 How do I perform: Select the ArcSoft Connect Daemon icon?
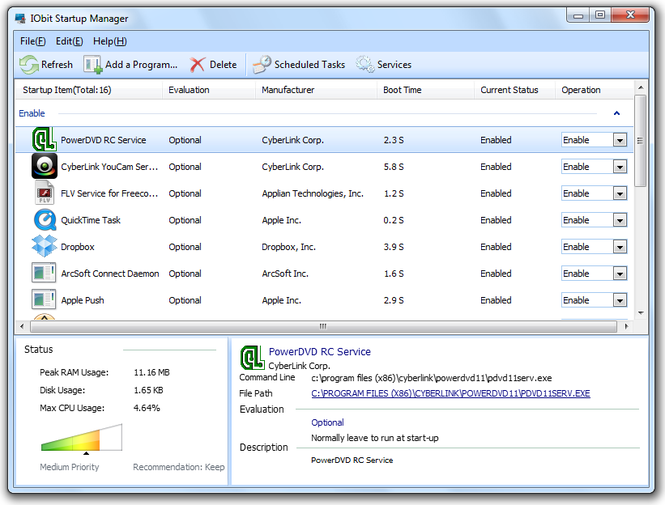click(x=44, y=273)
